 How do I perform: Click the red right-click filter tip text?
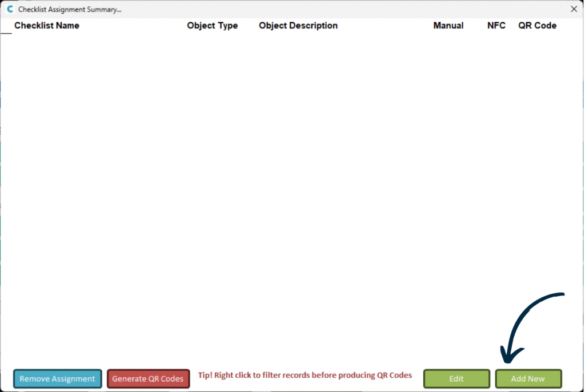pyautogui.click(x=304, y=375)
